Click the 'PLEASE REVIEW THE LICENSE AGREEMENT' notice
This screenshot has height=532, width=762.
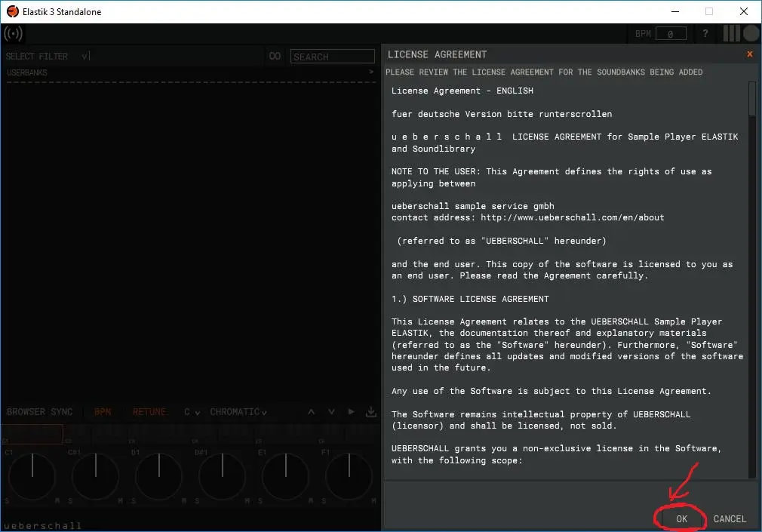pyautogui.click(x=544, y=72)
